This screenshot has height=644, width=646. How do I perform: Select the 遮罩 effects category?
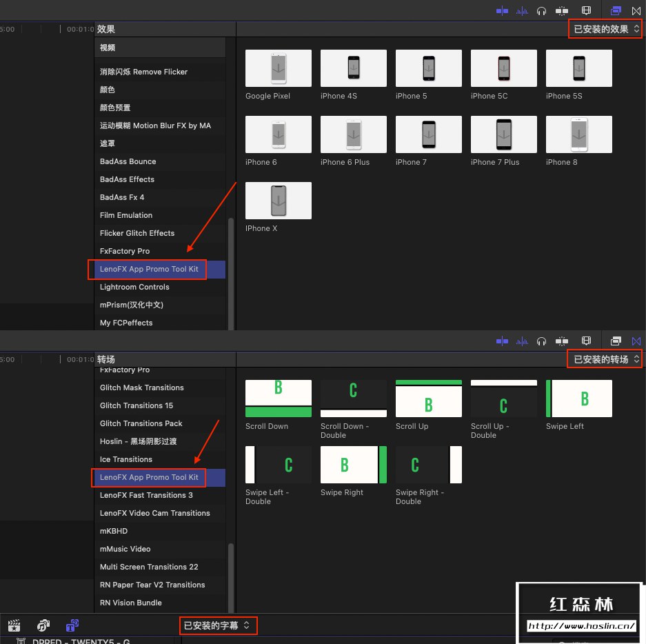point(160,143)
